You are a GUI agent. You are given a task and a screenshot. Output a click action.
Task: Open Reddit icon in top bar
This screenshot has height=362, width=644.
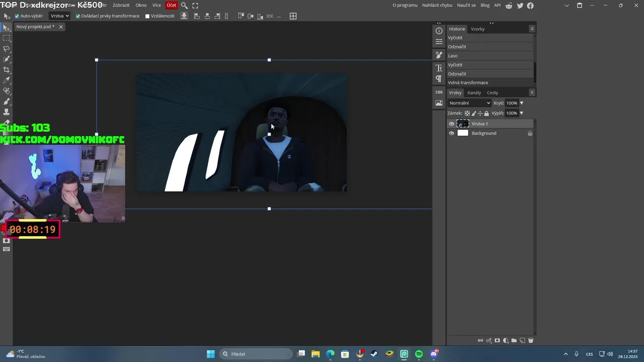click(509, 6)
